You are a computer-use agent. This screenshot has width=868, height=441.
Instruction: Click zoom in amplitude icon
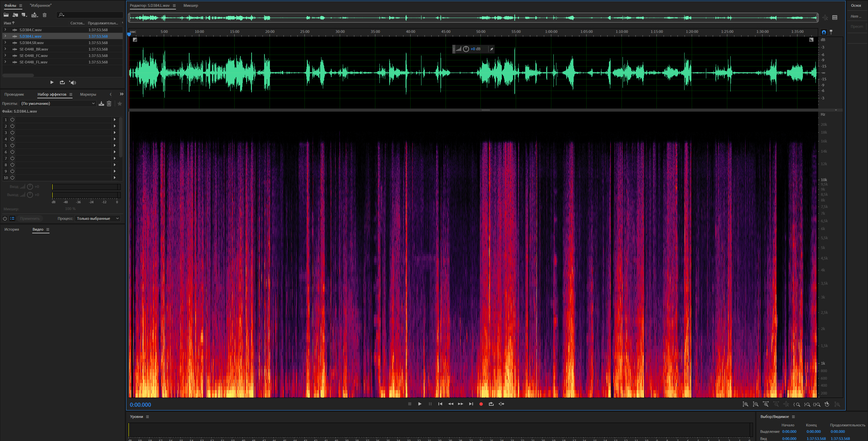(x=745, y=404)
